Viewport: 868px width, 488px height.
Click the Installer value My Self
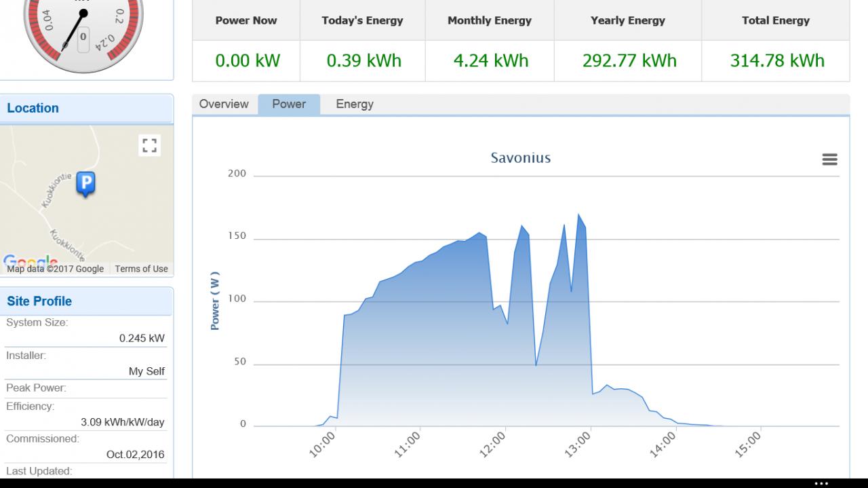click(x=146, y=371)
